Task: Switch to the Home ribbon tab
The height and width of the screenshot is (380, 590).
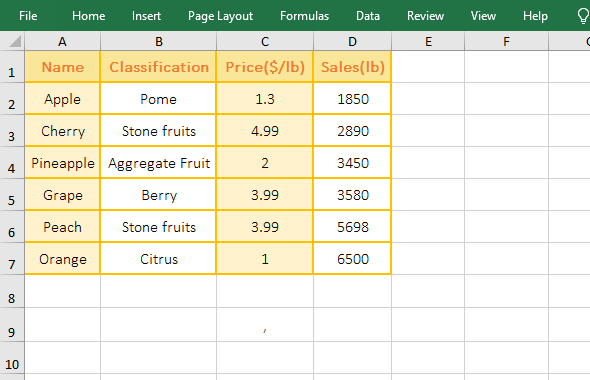Action: coord(88,16)
